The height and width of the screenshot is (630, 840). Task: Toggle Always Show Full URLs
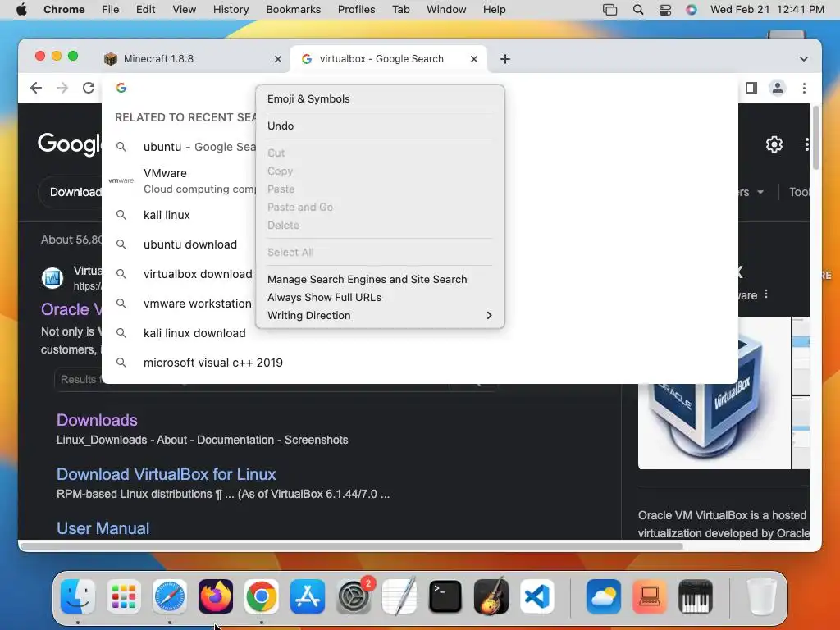(380, 297)
